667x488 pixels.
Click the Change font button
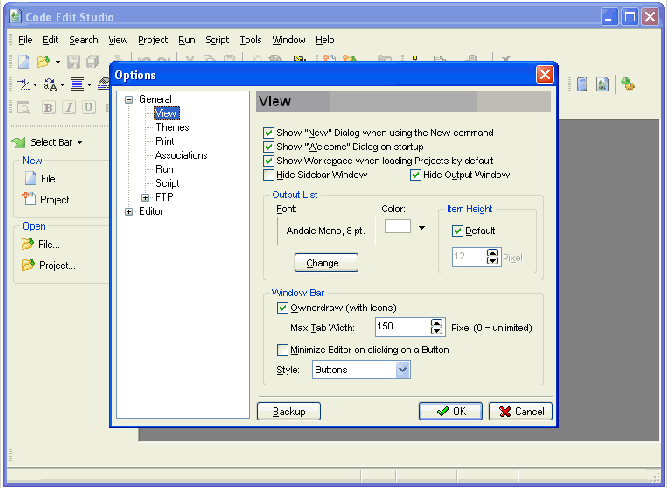(326, 263)
